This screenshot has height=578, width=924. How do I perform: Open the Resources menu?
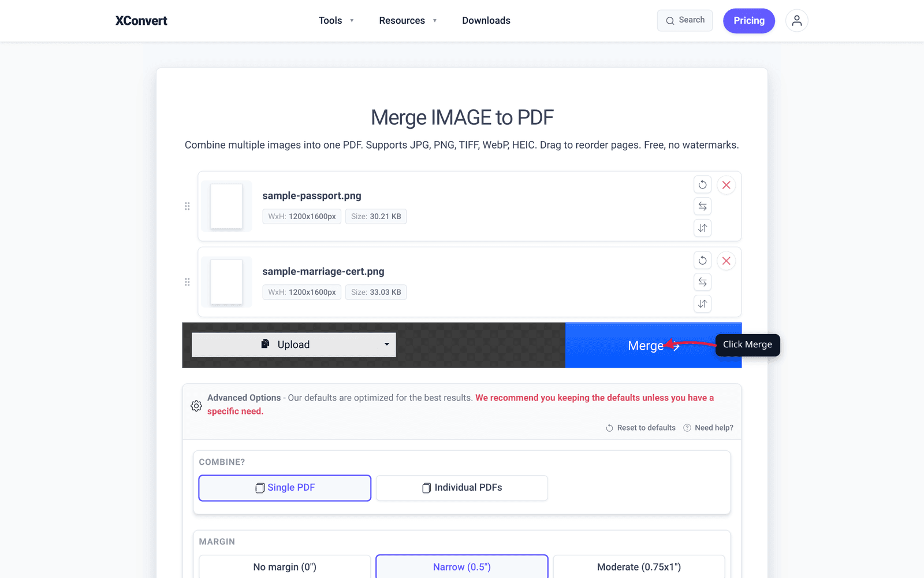click(x=408, y=21)
